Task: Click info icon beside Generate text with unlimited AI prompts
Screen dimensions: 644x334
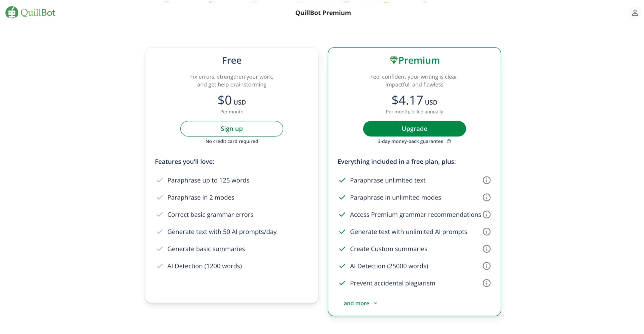Action: (x=486, y=232)
